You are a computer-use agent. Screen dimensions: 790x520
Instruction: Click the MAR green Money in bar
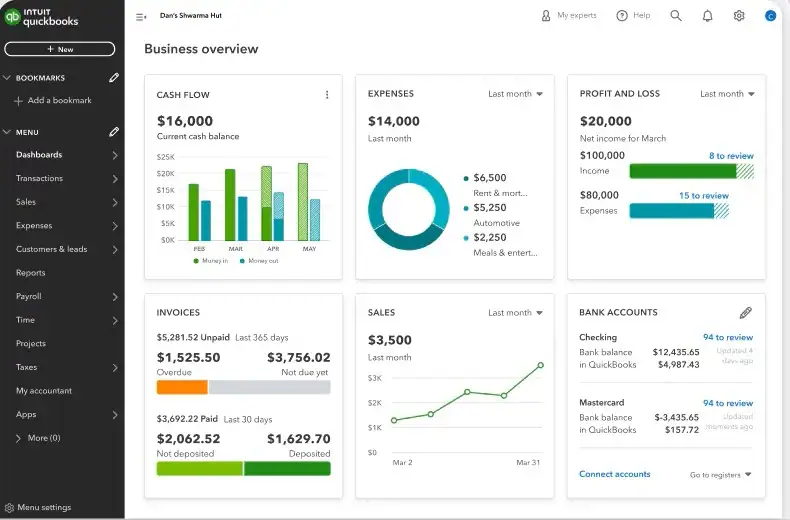coord(230,205)
